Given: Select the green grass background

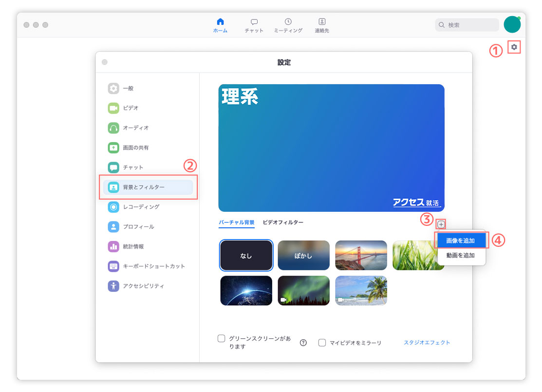Looking at the screenshot, I should (x=415, y=256).
